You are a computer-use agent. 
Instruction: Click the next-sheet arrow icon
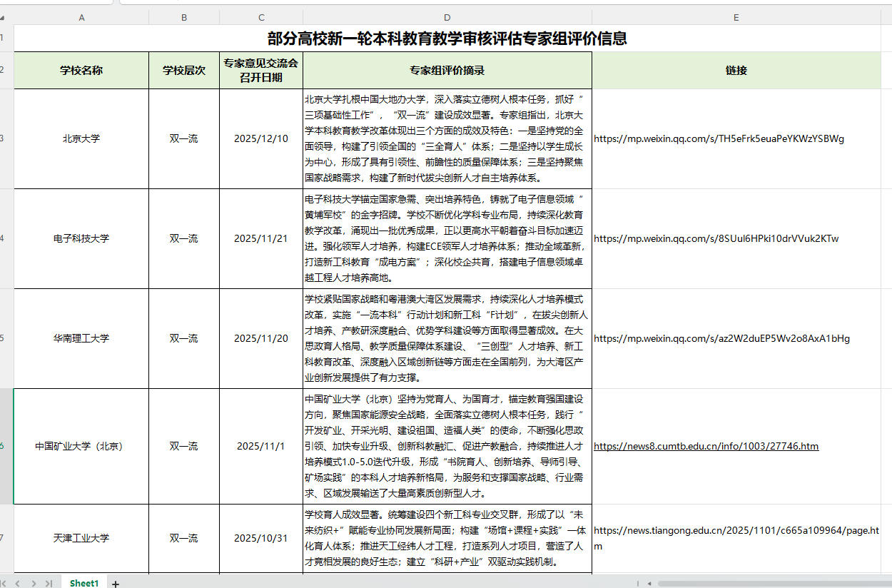point(33,583)
